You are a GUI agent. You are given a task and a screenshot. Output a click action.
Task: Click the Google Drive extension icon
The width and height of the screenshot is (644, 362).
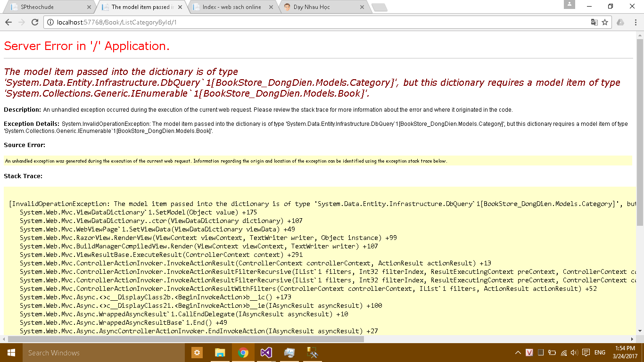click(620, 22)
